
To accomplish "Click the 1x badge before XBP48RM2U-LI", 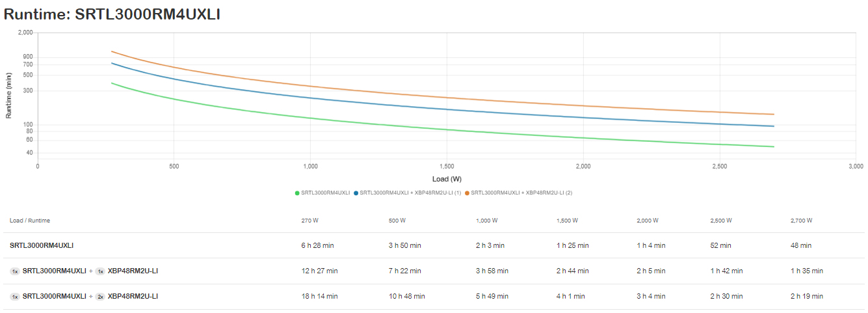I will coord(100,271).
